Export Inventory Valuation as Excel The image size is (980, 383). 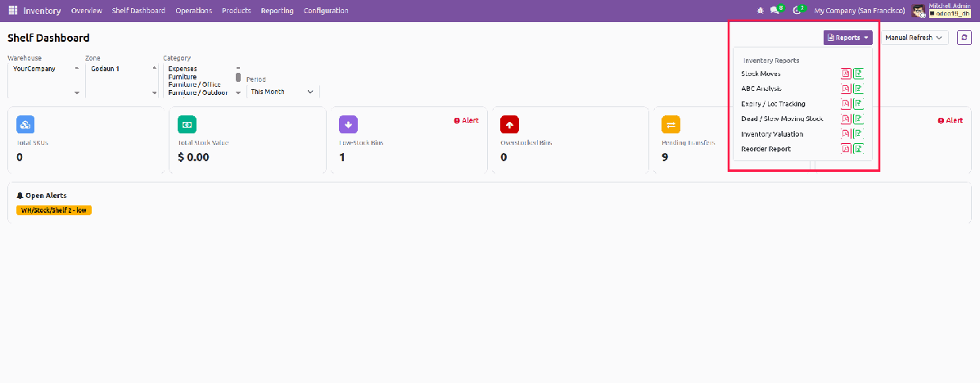[859, 133]
